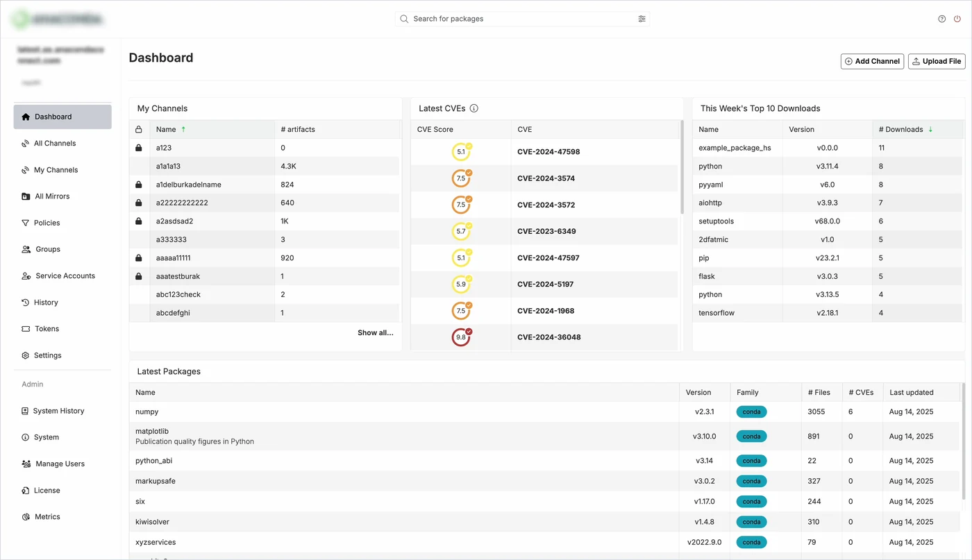Click the Show all... channels link
972x560 pixels.
(x=376, y=333)
